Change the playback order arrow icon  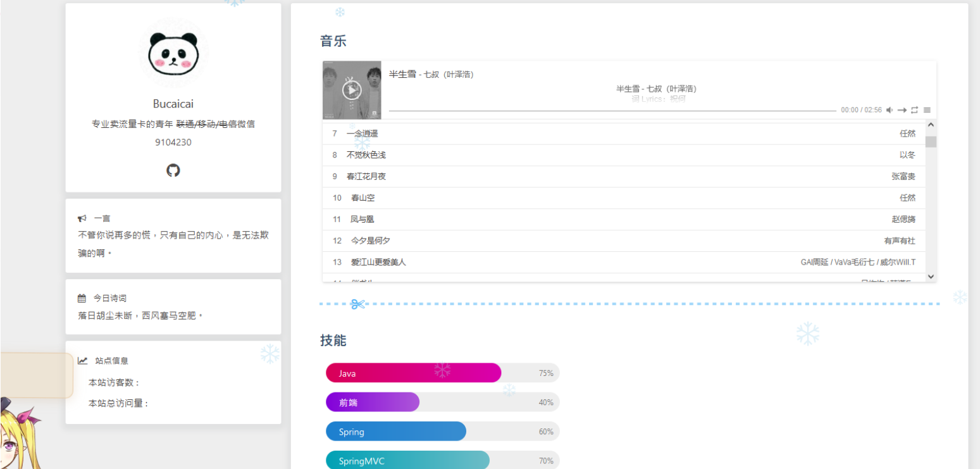pos(902,110)
